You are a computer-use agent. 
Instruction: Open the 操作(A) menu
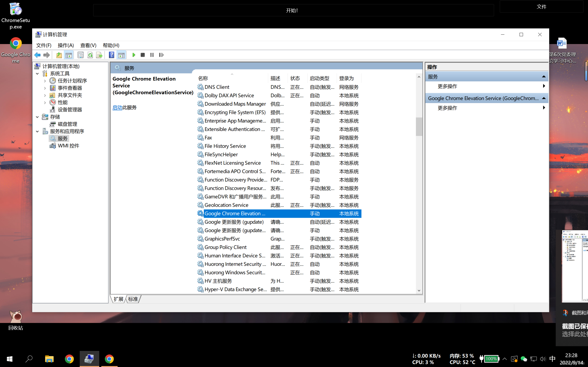click(66, 45)
